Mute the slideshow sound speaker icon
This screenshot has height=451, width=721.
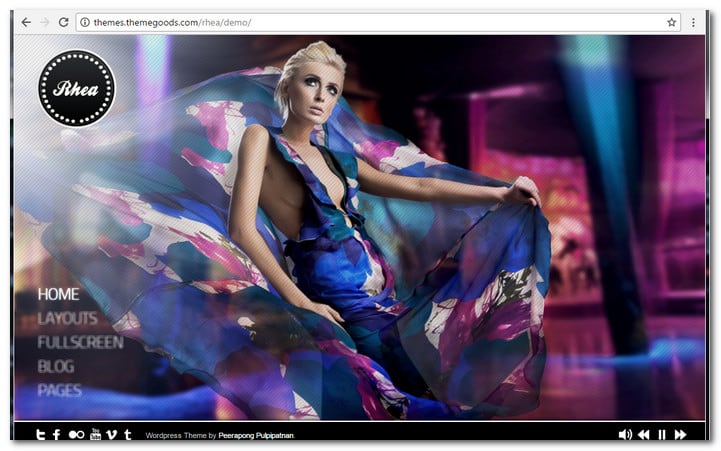pyautogui.click(x=625, y=435)
